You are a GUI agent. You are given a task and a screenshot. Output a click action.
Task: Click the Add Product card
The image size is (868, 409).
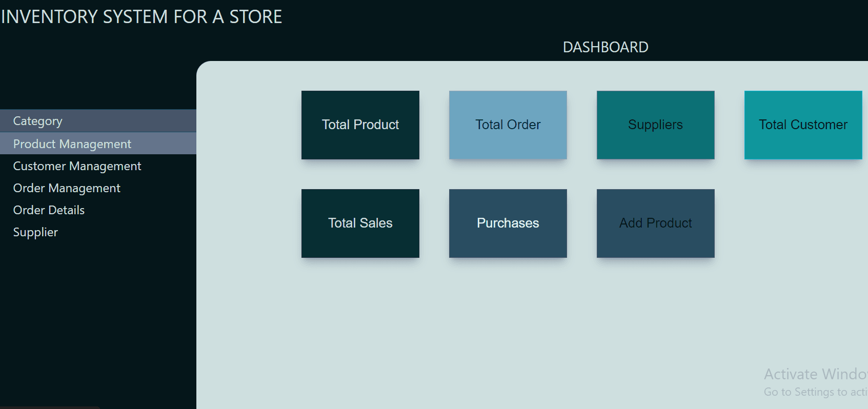(655, 223)
